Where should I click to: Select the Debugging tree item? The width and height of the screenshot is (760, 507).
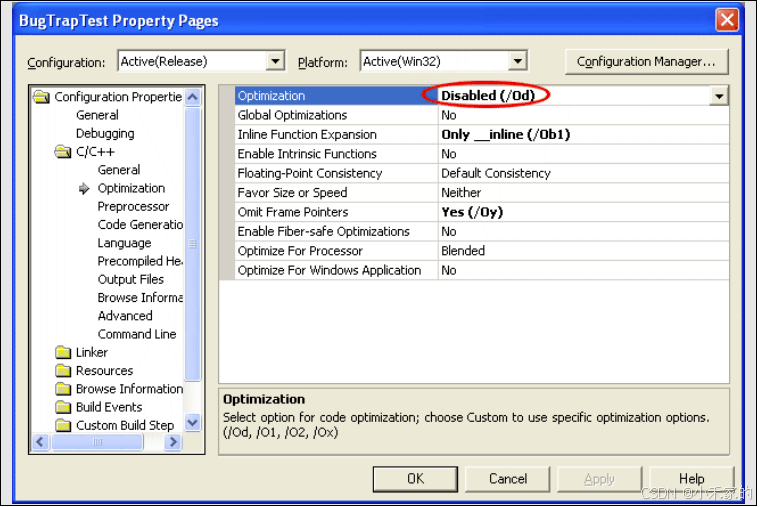(105, 133)
